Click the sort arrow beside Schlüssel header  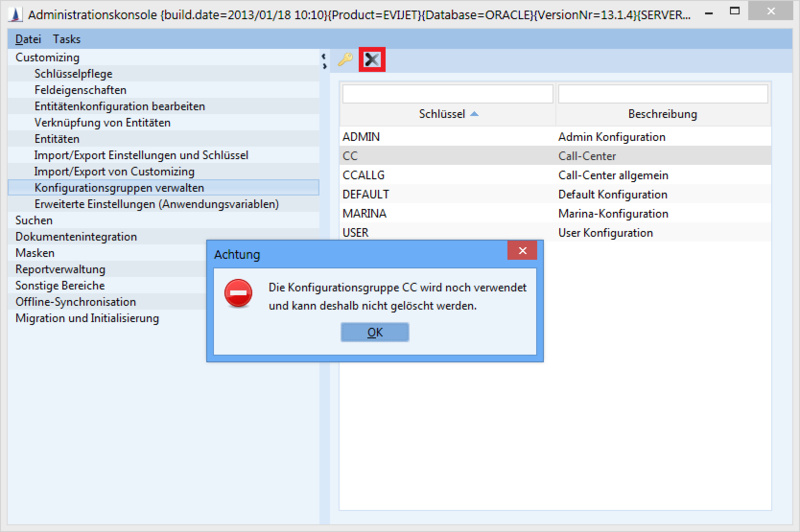474,114
